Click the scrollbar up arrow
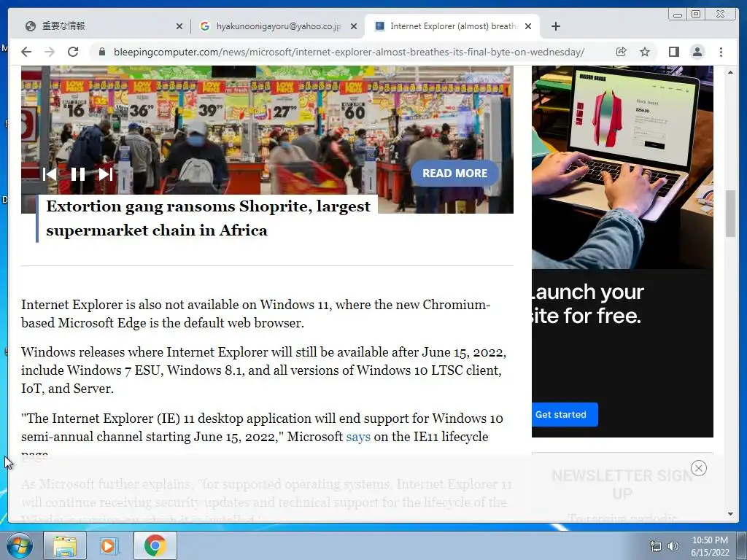 (x=730, y=72)
